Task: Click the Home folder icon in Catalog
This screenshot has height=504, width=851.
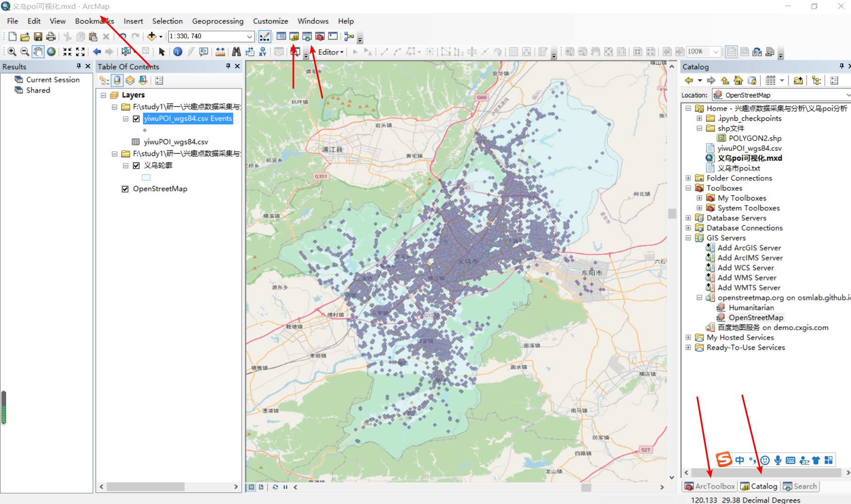Action: coord(738,80)
